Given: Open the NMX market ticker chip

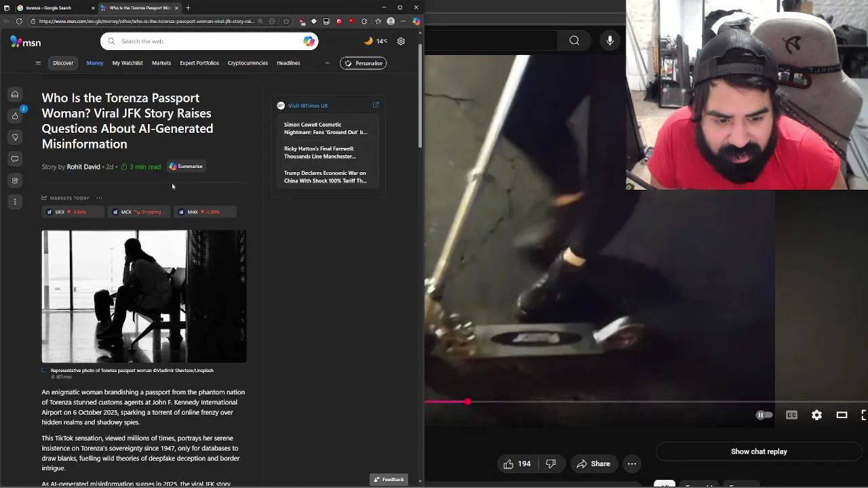Looking at the screenshot, I should [205, 212].
